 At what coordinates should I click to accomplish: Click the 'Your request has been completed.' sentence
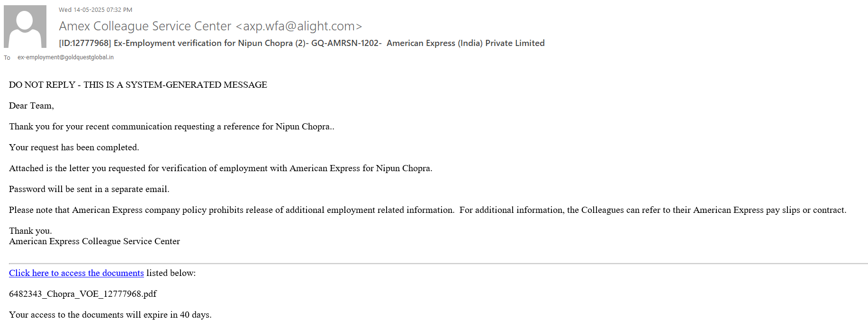tap(74, 147)
